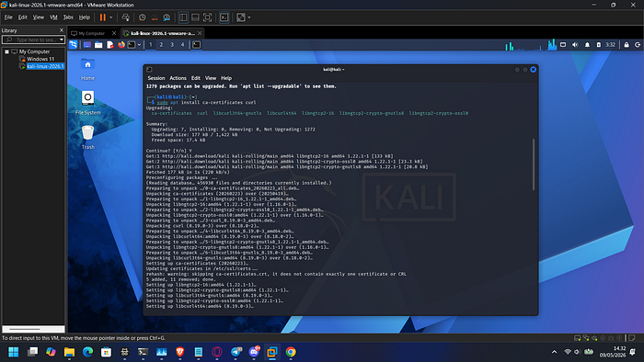
Task: Open the Kali file manager panel icon
Action: pos(98,45)
